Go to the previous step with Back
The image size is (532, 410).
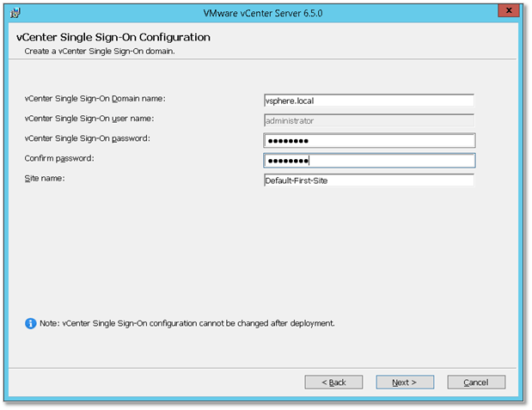333,382
